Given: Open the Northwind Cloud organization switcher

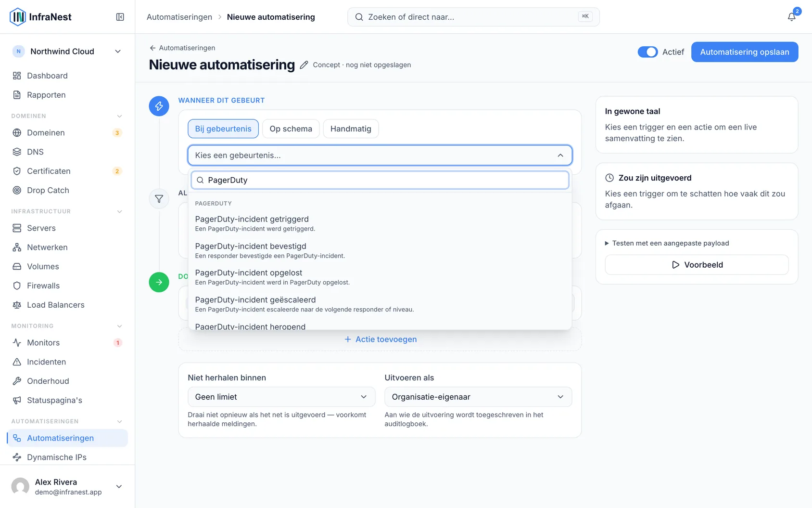Looking at the screenshot, I should 67,52.
